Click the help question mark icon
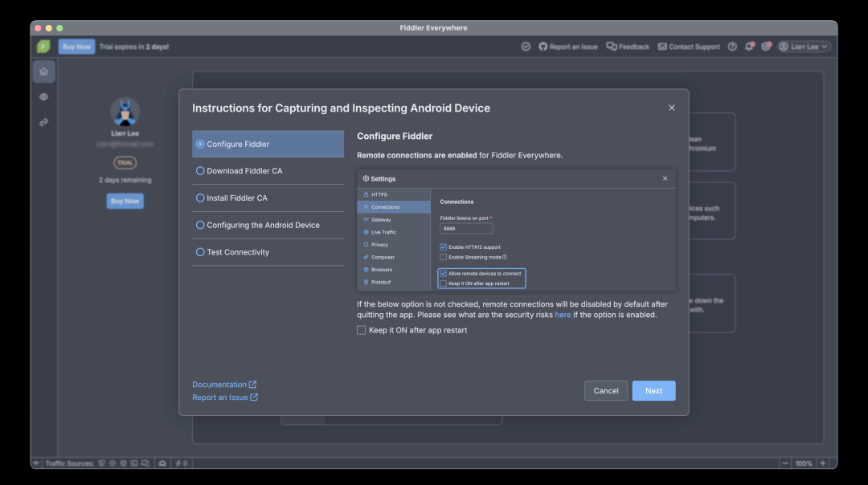This screenshot has width=868, height=485. pyautogui.click(x=732, y=47)
